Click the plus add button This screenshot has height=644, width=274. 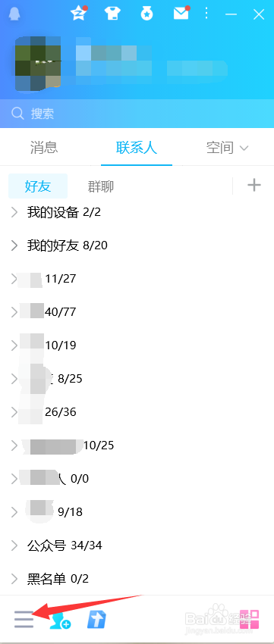[x=254, y=185]
